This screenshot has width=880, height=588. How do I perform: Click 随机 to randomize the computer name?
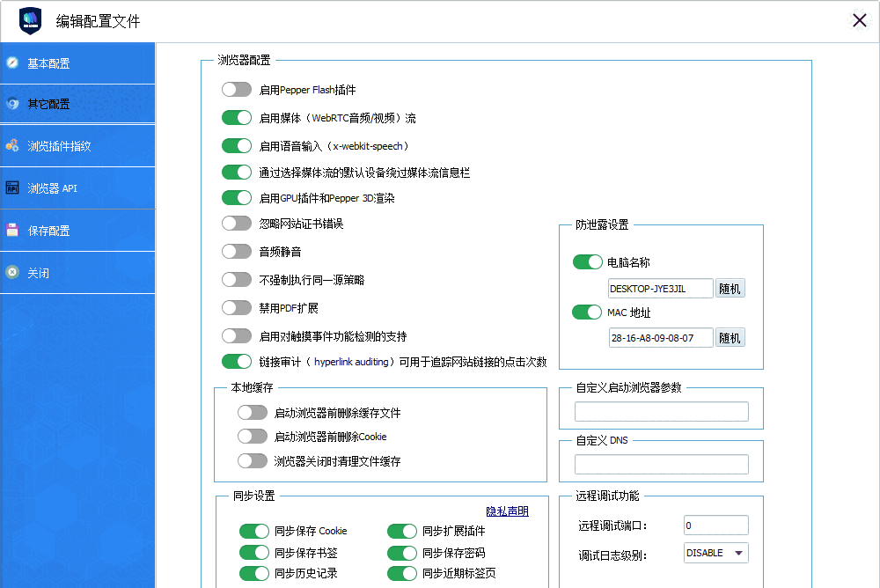click(x=730, y=288)
